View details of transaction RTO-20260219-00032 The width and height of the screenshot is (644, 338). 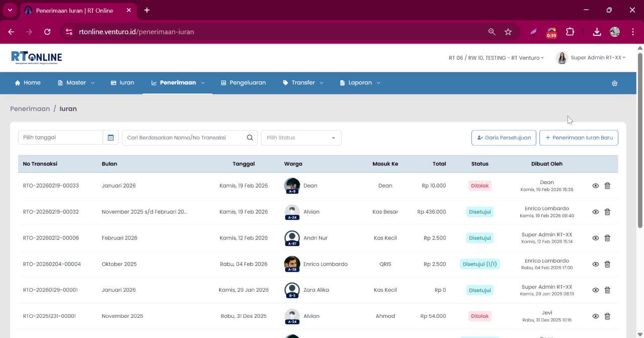coord(595,212)
